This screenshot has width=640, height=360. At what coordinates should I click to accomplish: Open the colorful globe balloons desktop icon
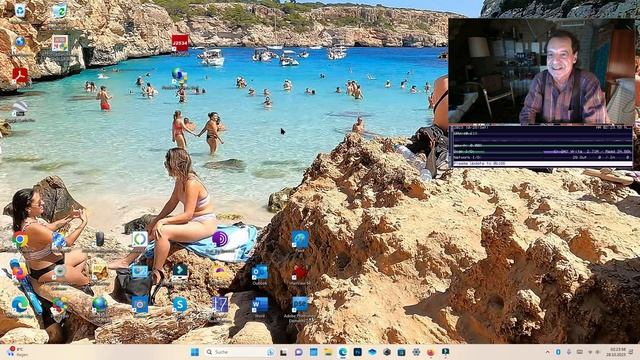coord(180,76)
